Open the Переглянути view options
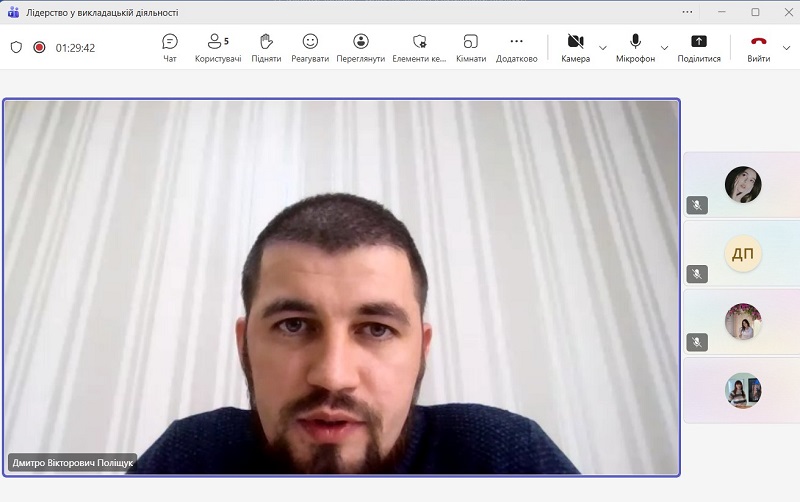The height and width of the screenshot is (502, 800). 361,47
